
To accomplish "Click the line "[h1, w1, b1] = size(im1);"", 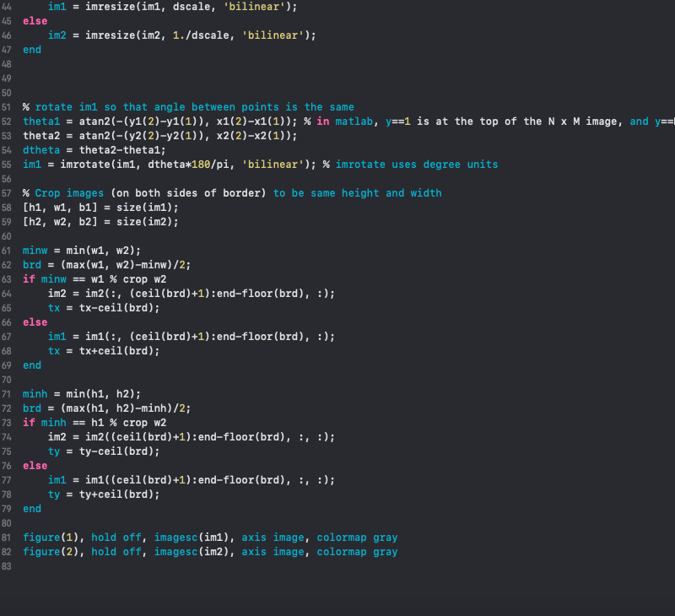I will pyautogui.click(x=100, y=208).
